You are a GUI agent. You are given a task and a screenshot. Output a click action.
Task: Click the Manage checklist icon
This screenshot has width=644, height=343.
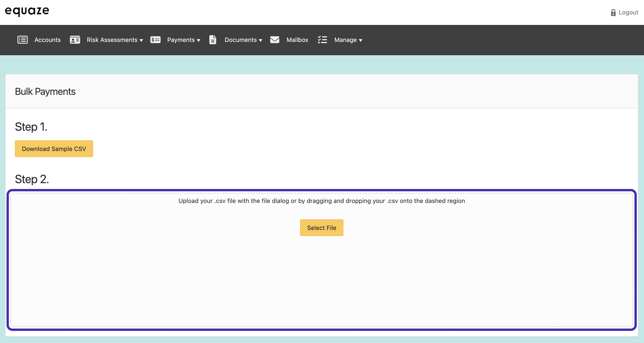[322, 40]
